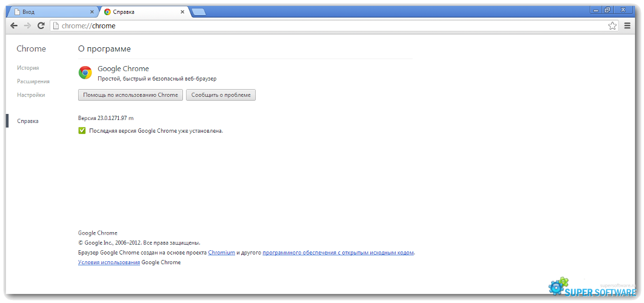Bookmark this page with the star icon

click(x=612, y=26)
